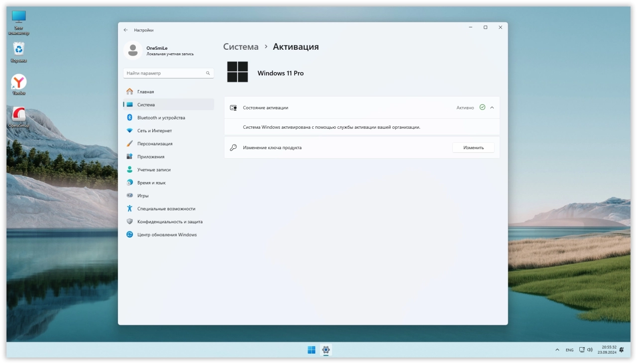Click the Система breadcrumb link
This screenshot has height=364, width=637.
click(x=241, y=47)
